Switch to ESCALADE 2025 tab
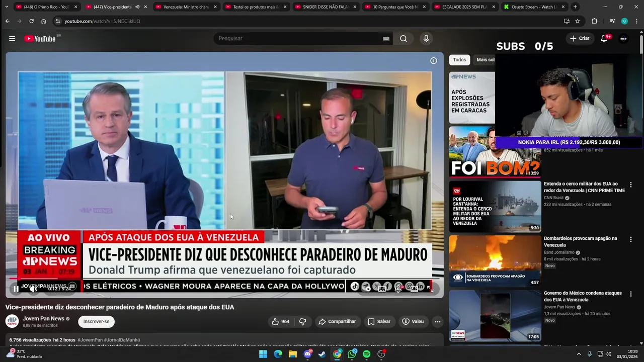644x362 pixels. click(464, 7)
